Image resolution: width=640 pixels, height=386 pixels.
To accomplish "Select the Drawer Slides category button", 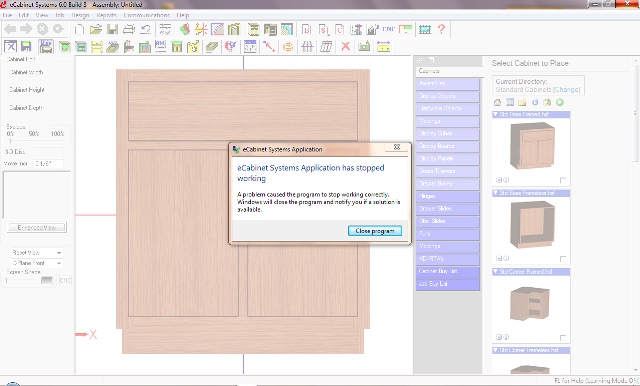I will (x=448, y=209).
